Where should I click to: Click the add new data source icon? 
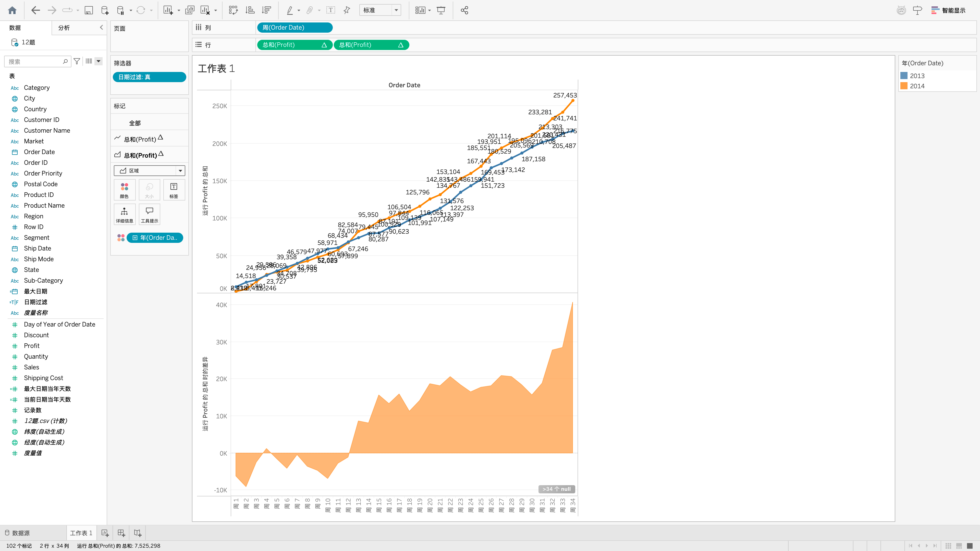point(105,10)
